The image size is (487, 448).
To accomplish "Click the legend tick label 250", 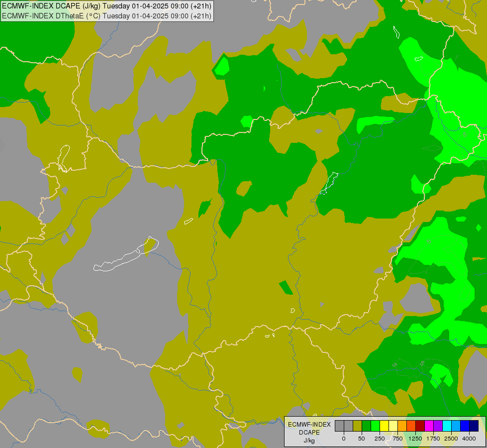I will click(380, 439).
